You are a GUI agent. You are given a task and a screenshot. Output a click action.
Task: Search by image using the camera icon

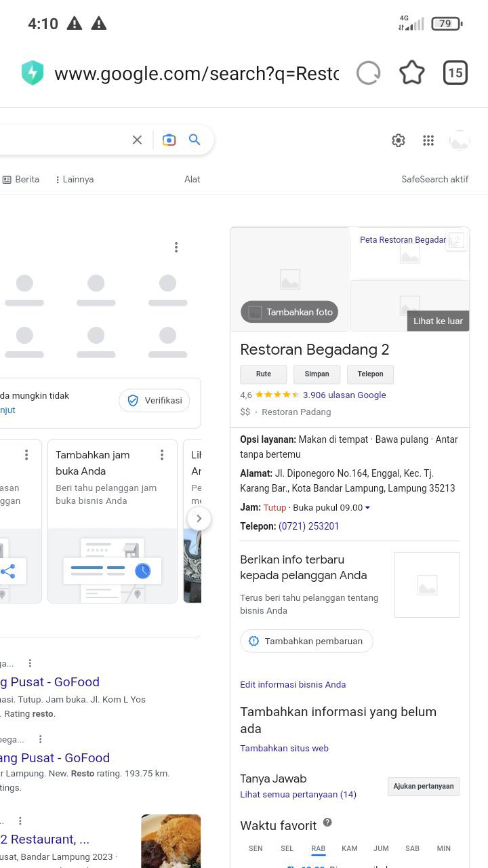[169, 140]
